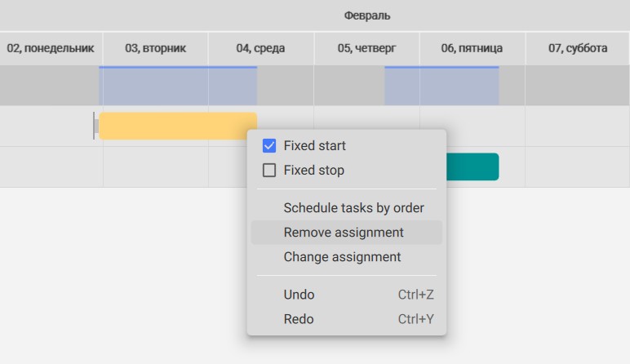
Task: Select the 02, понедельник column header
Action: pos(51,48)
